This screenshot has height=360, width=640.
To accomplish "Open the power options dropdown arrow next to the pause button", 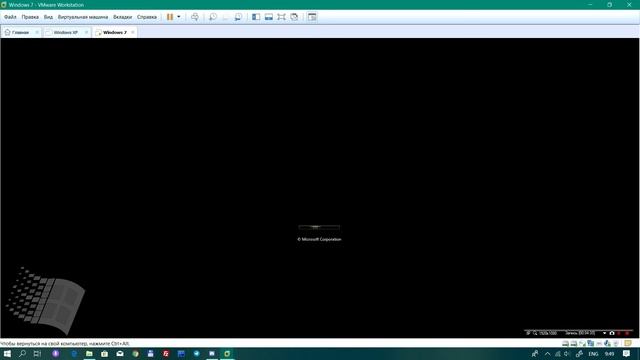I will point(179,17).
